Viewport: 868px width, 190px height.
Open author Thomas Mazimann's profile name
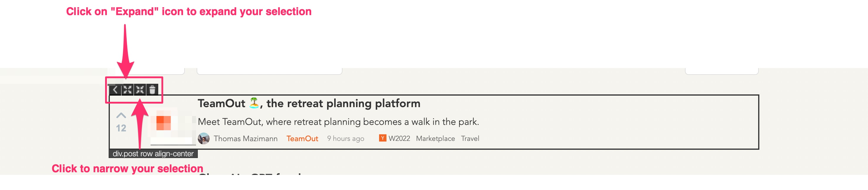(x=245, y=139)
